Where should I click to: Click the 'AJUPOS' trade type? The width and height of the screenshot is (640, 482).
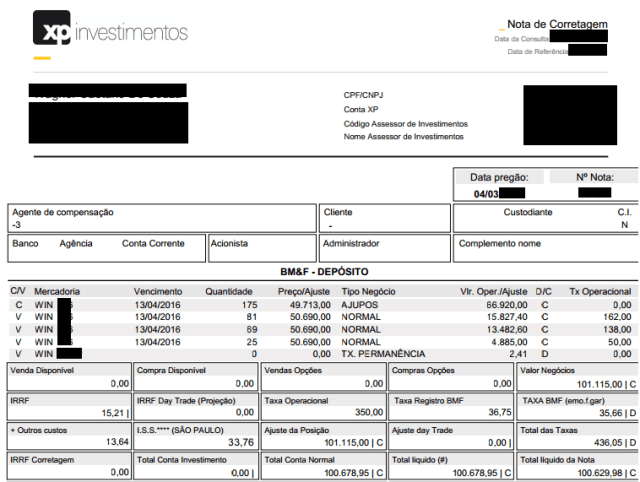pyautogui.click(x=360, y=305)
